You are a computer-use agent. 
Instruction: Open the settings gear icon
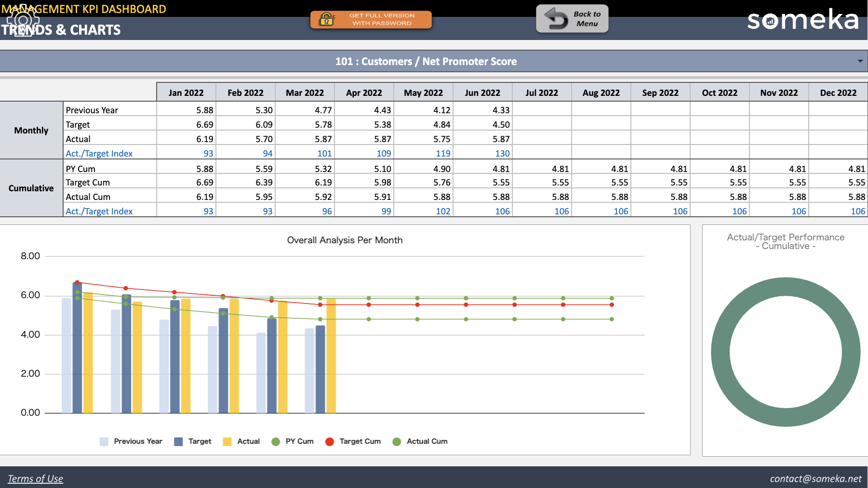[23, 20]
